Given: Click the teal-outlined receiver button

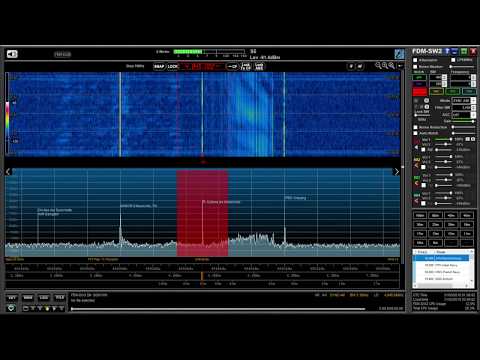Looking at the screenshot, I should click(x=469, y=91).
